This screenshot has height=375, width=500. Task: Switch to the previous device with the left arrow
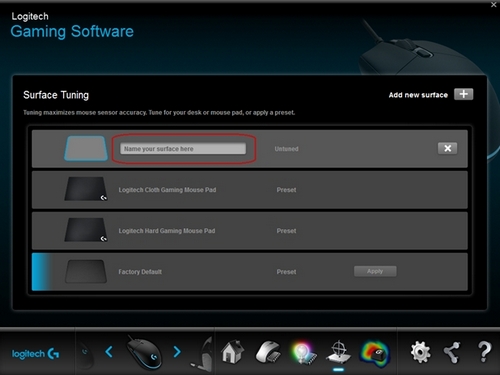pyautogui.click(x=109, y=352)
